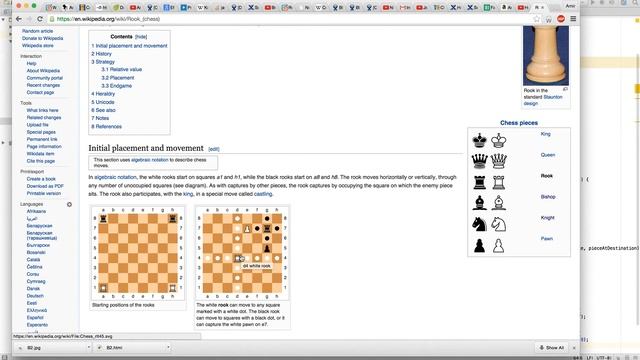The image size is (640, 360).
Task: Jump to 3.3 Endgame in Contents
Action: point(116,86)
